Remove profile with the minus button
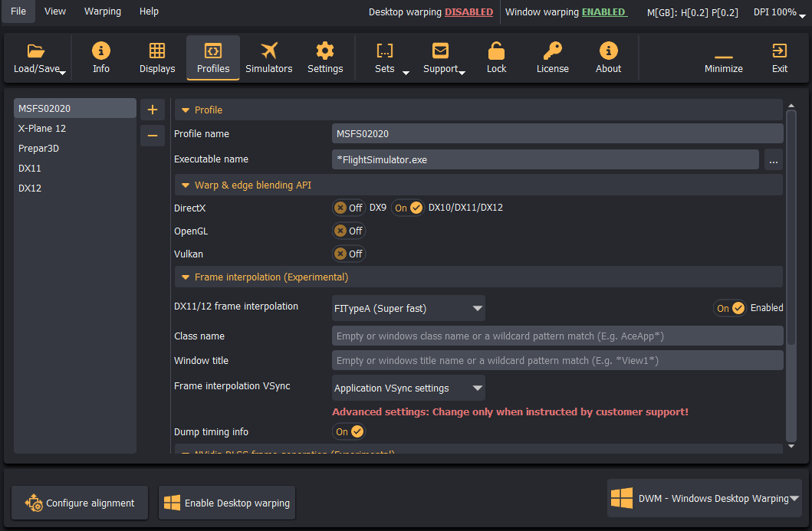The height and width of the screenshot is (531, 812). click(153, 136)
